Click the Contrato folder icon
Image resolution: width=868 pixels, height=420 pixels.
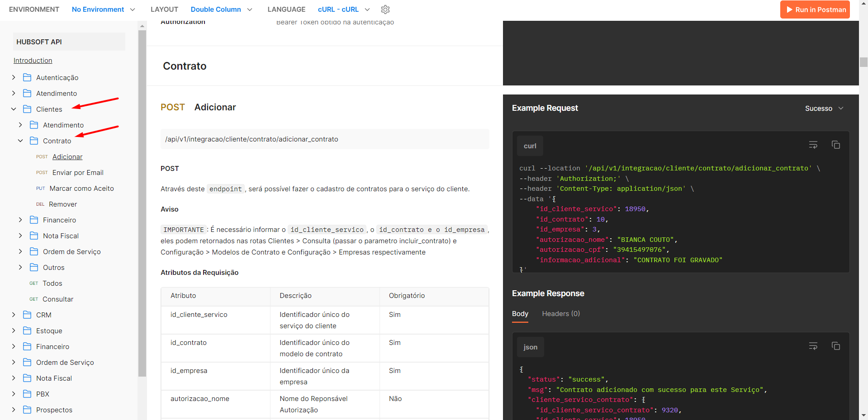pyautogui.click(x=34, y=141)
